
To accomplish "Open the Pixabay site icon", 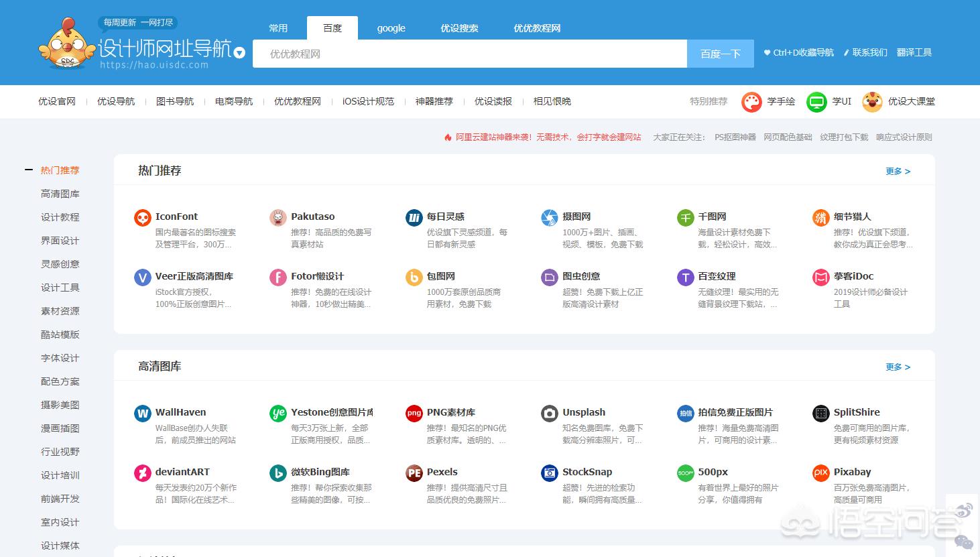I will 820,473.
